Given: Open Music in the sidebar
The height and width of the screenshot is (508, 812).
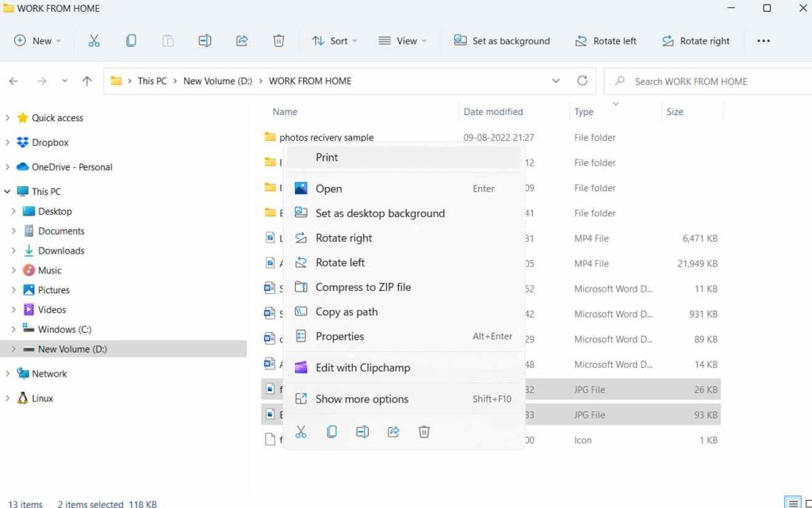Looking at the screenshot, I should point(49,270).
